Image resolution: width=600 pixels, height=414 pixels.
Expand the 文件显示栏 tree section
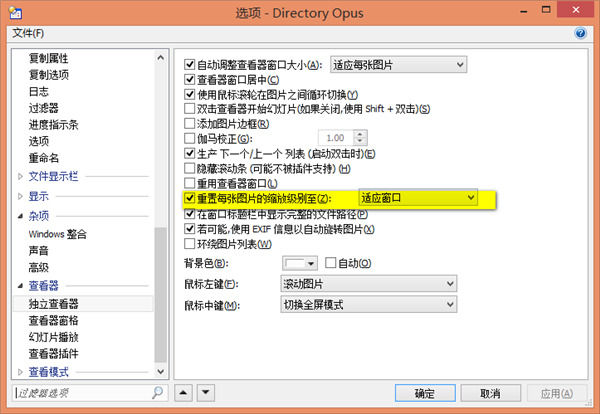coord(20,176)
